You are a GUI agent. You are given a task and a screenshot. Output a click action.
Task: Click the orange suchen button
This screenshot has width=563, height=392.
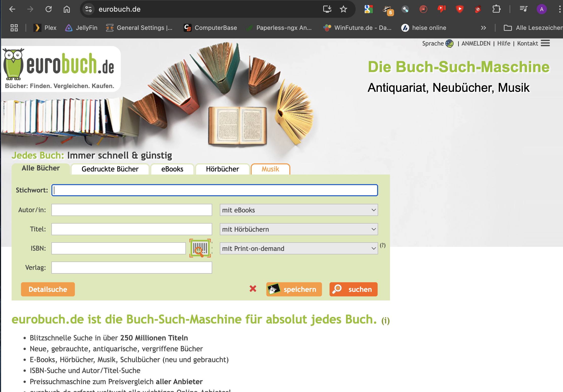click(353, 289)
